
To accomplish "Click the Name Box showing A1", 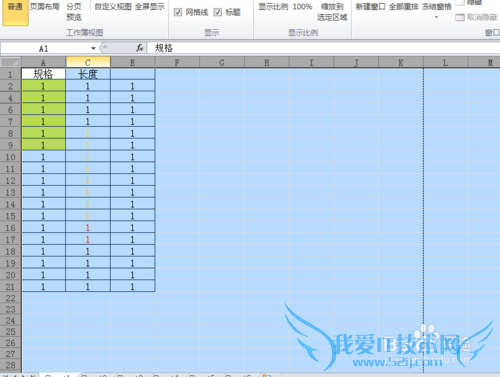I will click(x=45, y=49).
